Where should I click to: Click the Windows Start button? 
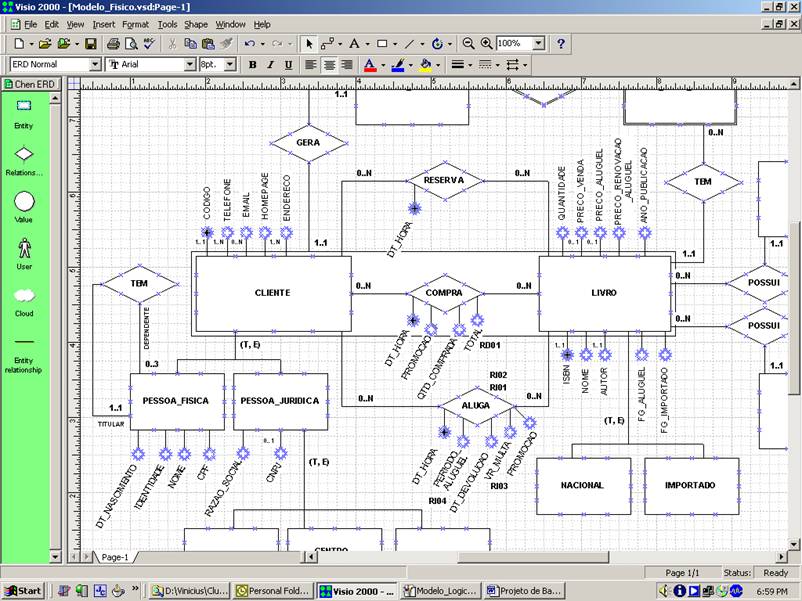point(23,591)
